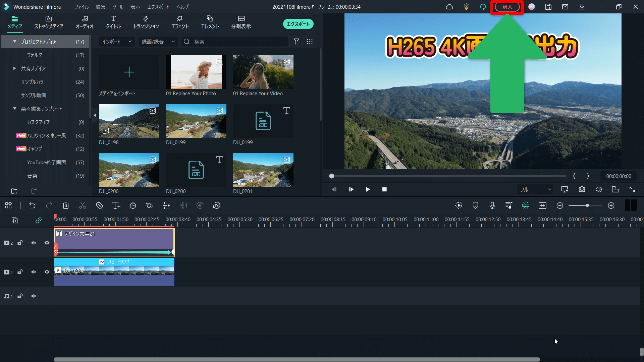Switch to the エフェクト tab
644x362 pixels.
[180, 22]
